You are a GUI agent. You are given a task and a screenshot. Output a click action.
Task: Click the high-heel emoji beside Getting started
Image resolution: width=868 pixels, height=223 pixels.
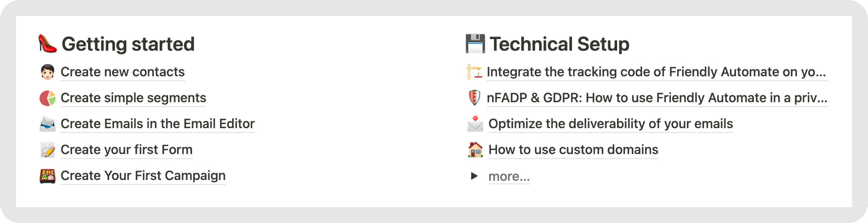click(x=47, y=44)
